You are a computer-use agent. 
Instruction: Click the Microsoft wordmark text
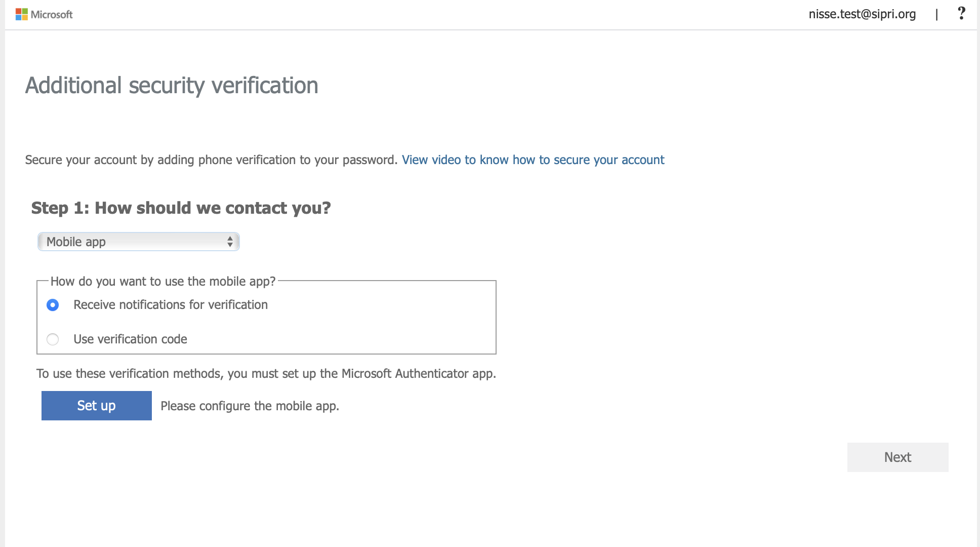pyautogui.click(x=52, y=15)
